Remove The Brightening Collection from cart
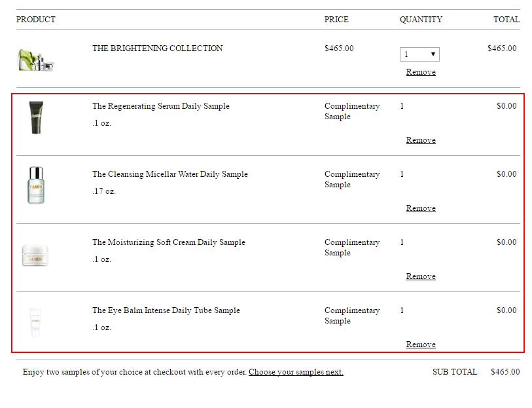Viewport: 532px width, 408px height. coord(421,72)
